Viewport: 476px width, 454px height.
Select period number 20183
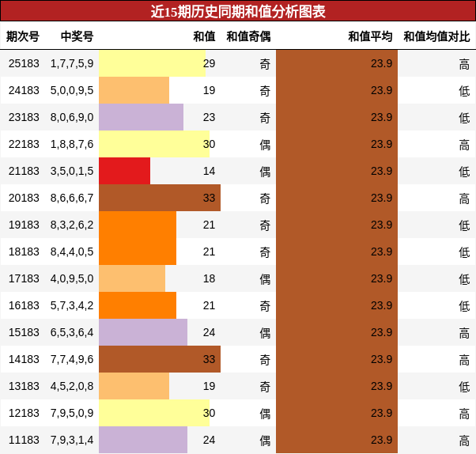pos(24,198)
